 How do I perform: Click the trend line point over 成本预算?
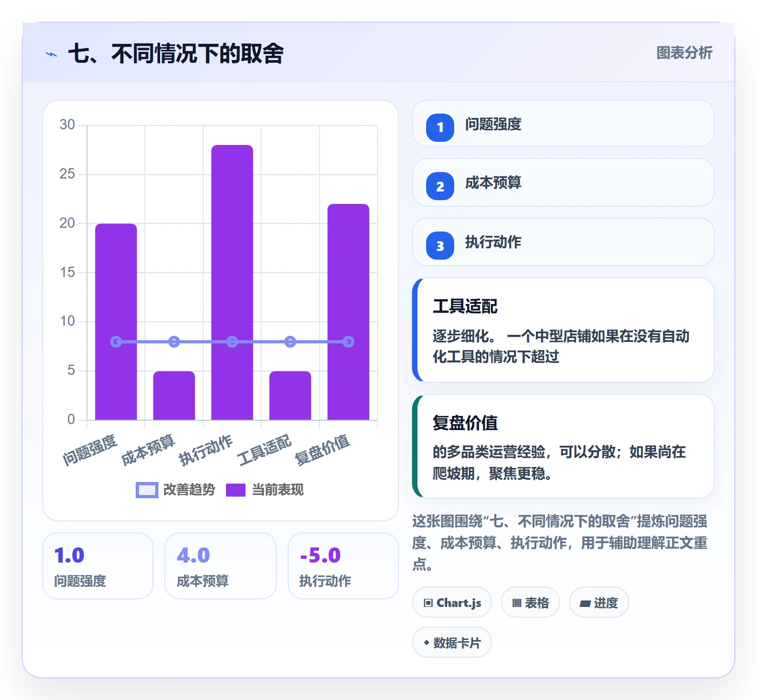click(174, 342)
